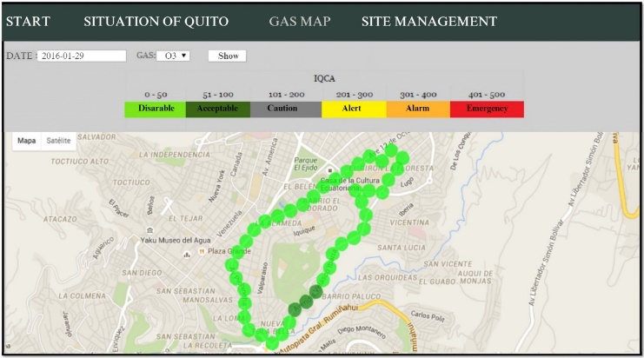The height and width of the screenshot is (358, 644).
Task: Click the VICENTINA neighborhood label
Action: pyautogui.click(x=409, y=222)
